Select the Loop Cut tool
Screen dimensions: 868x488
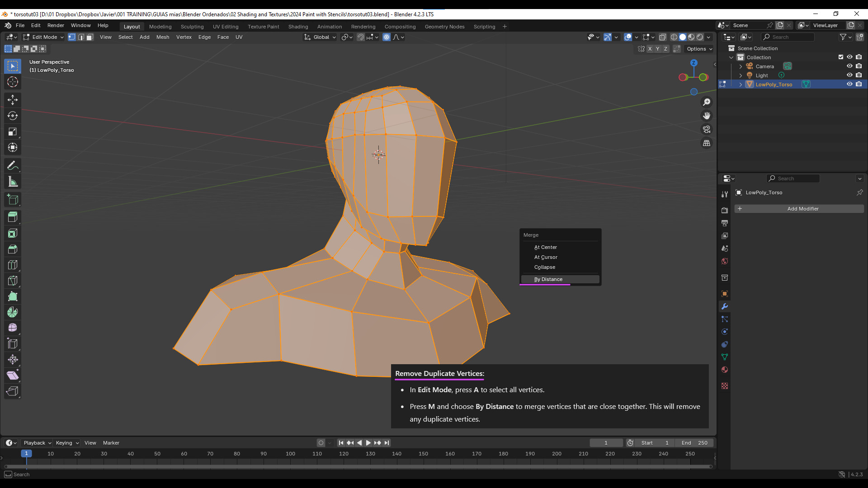[x=13, y=265]
